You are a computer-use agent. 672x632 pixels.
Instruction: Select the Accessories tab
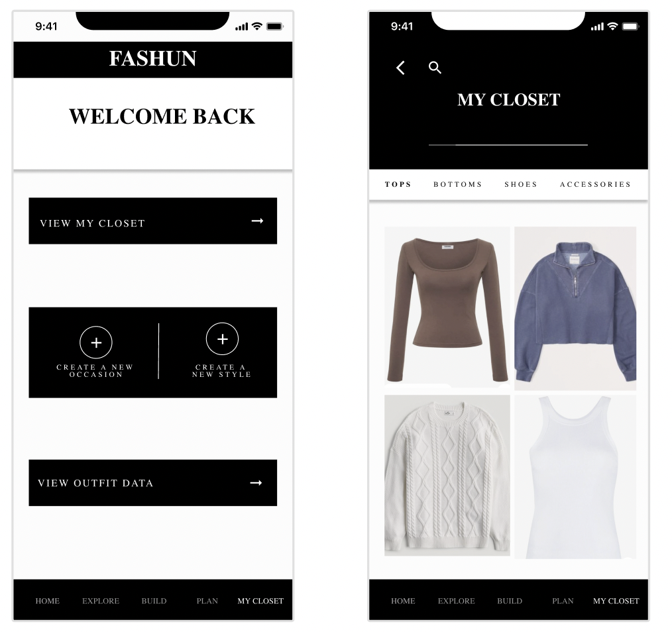595,184
